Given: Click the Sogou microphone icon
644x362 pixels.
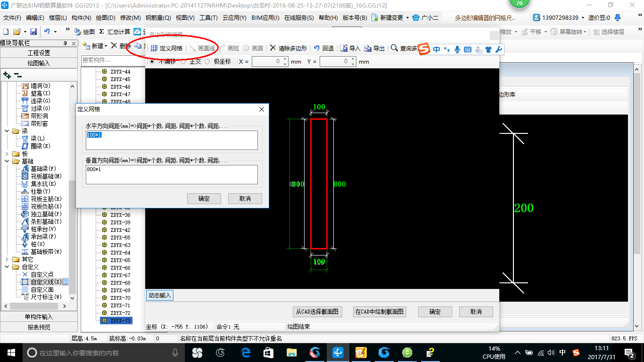Looking at the screenshot, I should pos(457,49).
